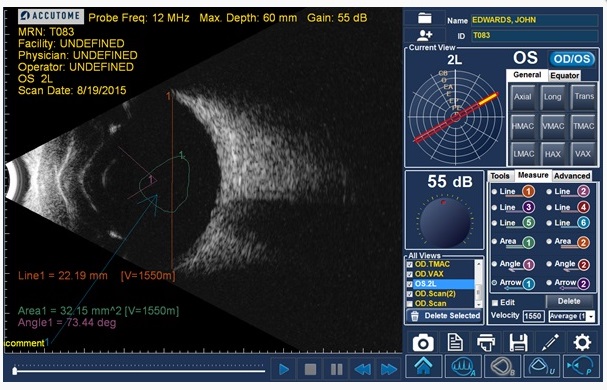Switch to UBM mode icon
The height and width of the screenshot is (390, 607).
pos(542,366)
